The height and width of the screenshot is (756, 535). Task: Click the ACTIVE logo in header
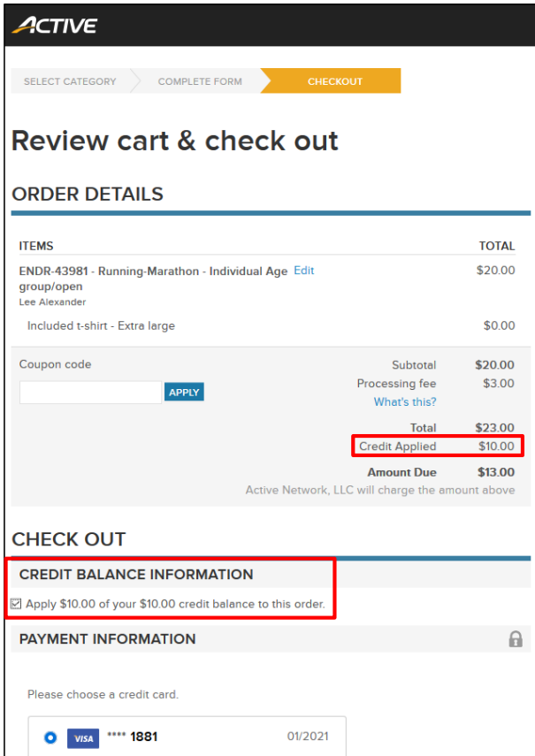(55, 25)
